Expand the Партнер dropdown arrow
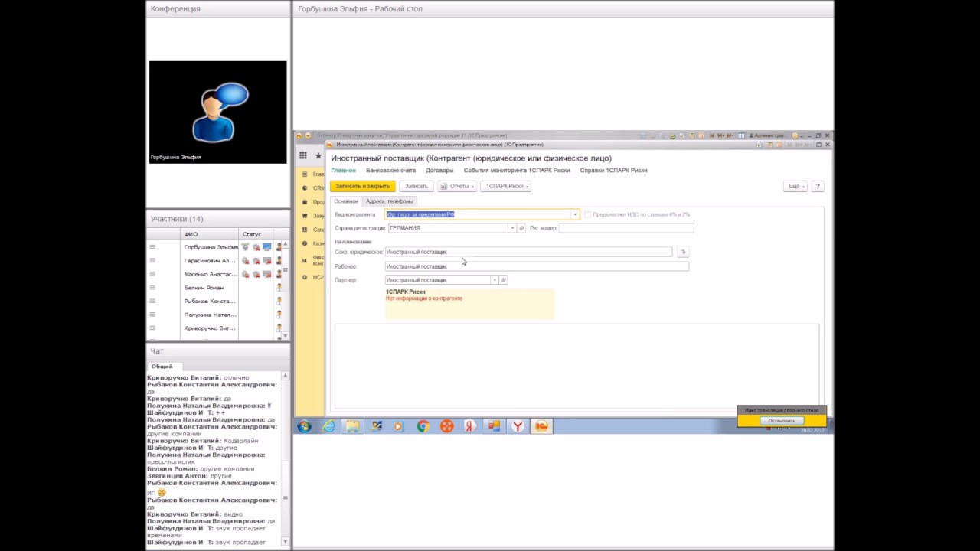Viewport: 980px width, 551px height. pyautogui.click(x=494, y=280)
